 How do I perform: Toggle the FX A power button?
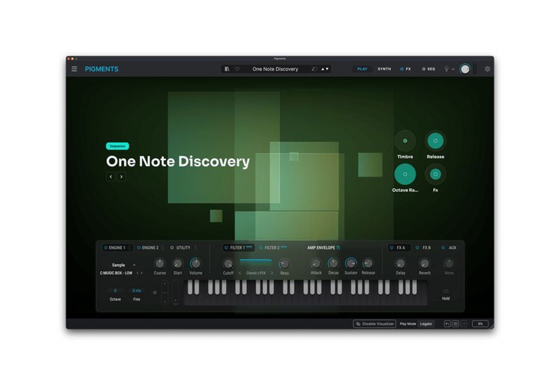coord(392,248)
